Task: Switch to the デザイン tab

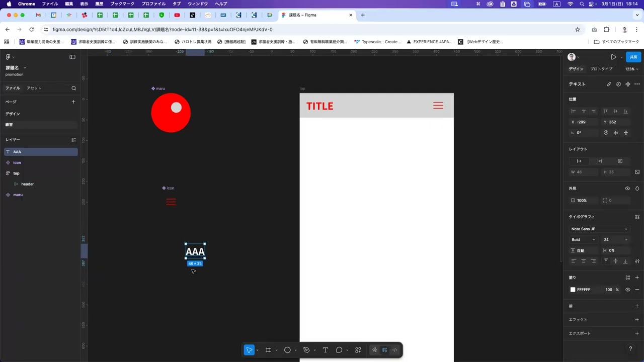Action: pos(576,69)
